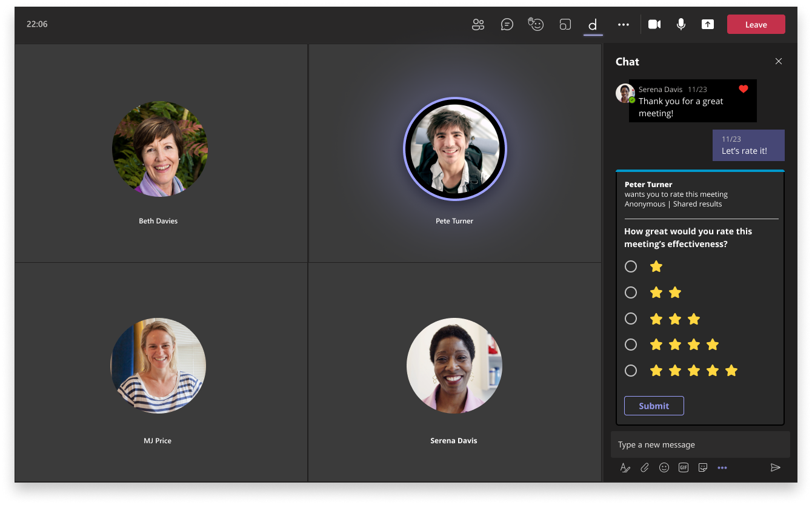Close the Chat panel
This screenshot has width=812, height=505.
pos(779,61)
